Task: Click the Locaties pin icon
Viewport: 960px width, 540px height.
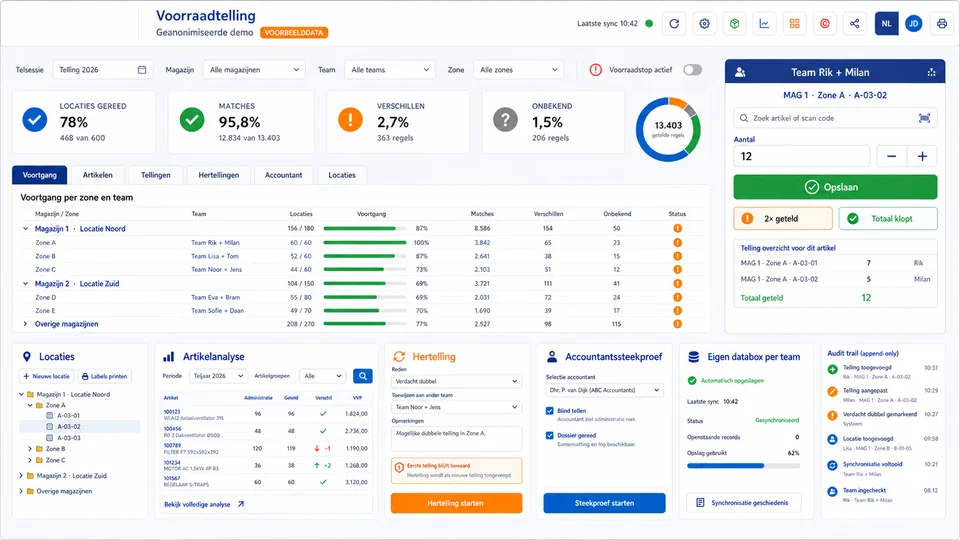Action: pos(27,357)
